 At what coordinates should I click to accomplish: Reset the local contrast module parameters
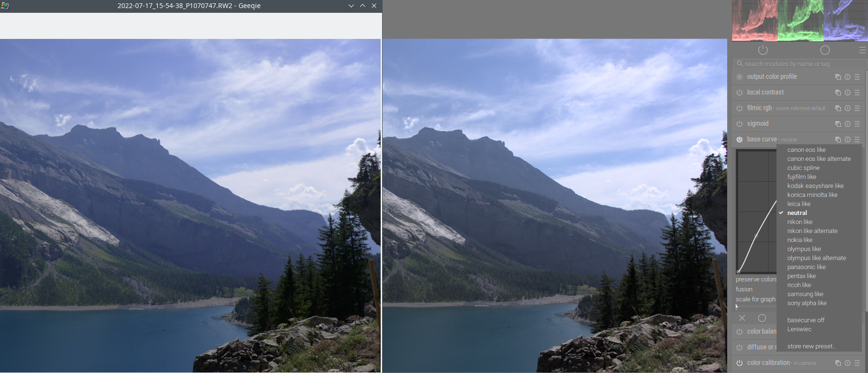848,93
